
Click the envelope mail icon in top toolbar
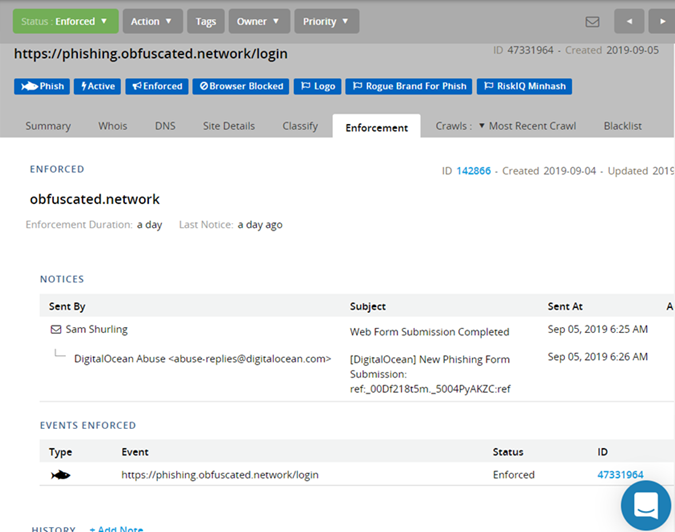pos(592,21)
